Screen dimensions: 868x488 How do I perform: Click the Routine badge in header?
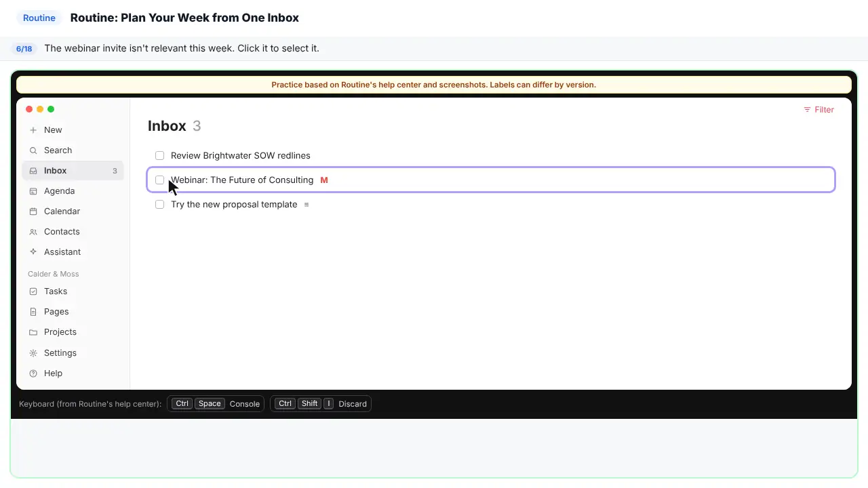pyautogui.click(x=39, y=18)
